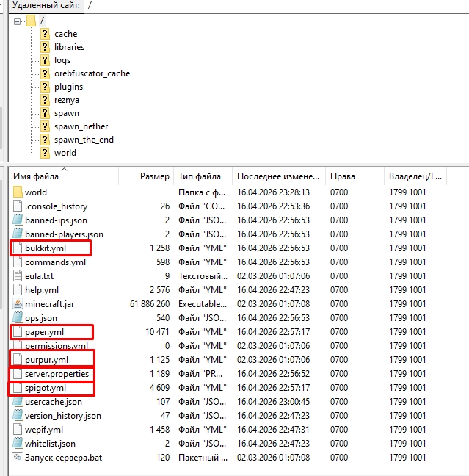Select the orebfuscator_cache folder in tree
Image resolution: width=469 pixels, height=476 pixels.
tap(92, 73)
